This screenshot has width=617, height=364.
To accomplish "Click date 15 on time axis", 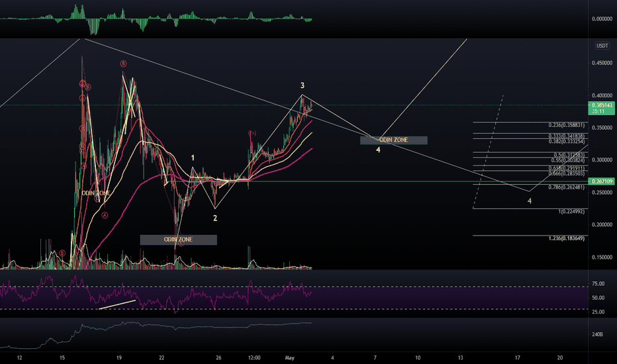I will click(62, 357).
